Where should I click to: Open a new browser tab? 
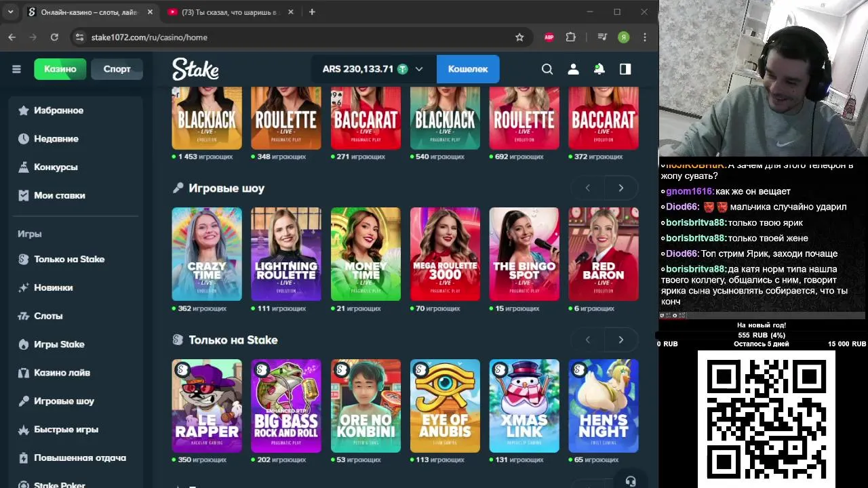pos(312,12)
